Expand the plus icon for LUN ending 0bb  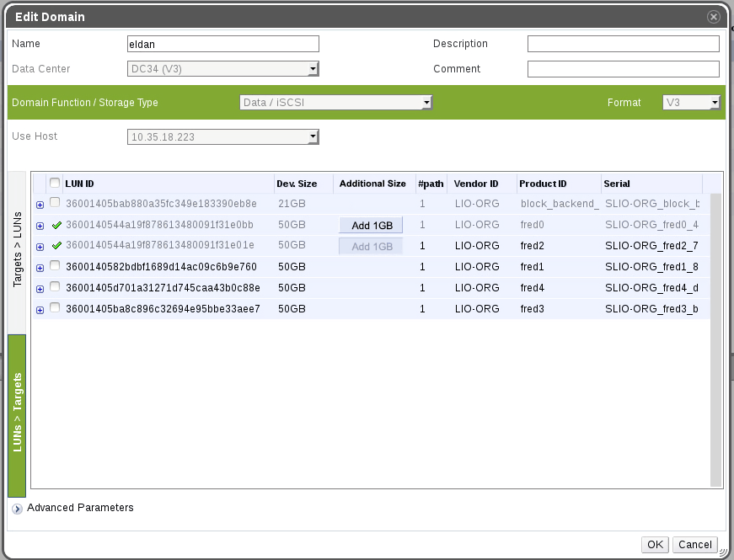coord(40,226)
